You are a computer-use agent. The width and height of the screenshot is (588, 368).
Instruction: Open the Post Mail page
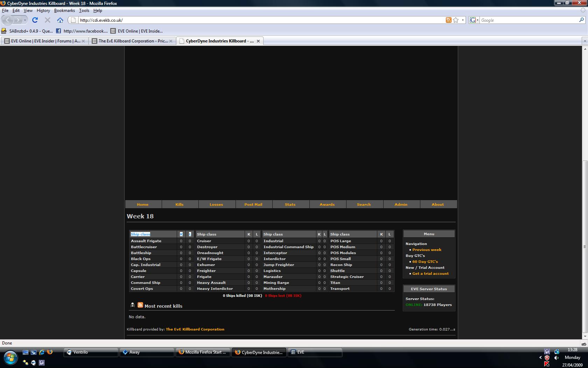253,204
